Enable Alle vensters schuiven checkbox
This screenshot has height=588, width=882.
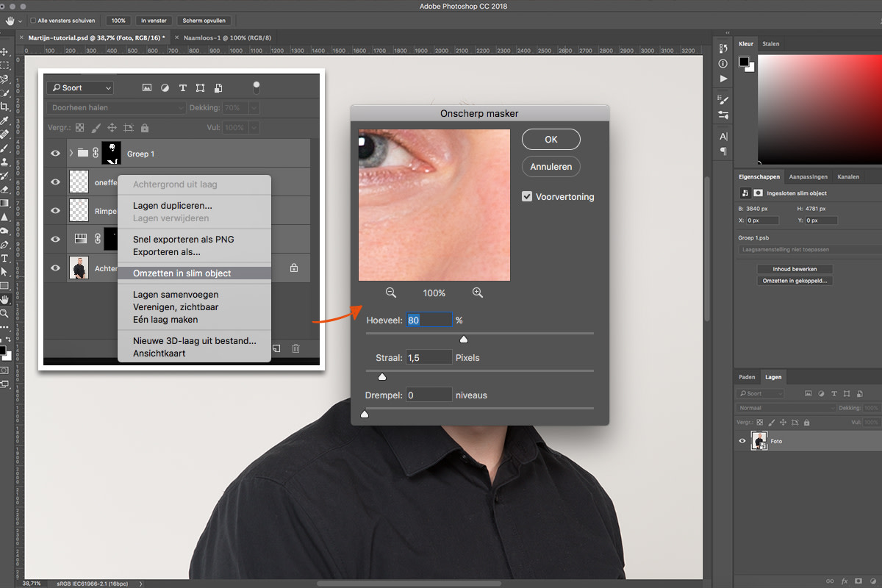[34, 21]
